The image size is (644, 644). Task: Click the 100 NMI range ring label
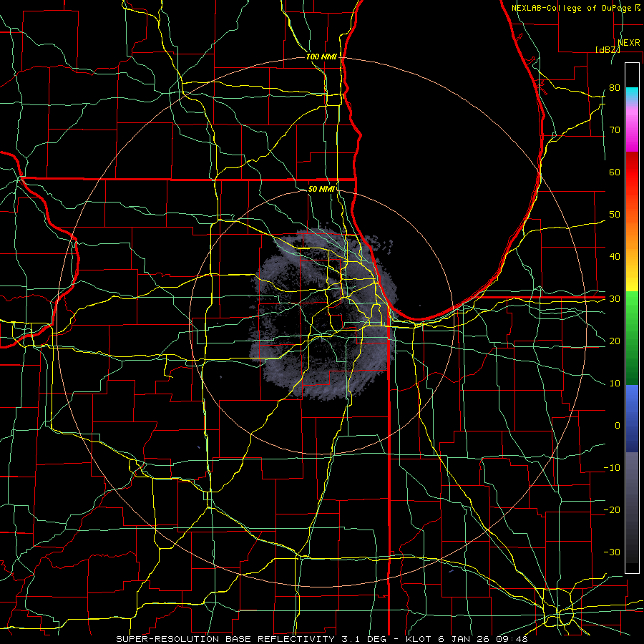321,57
